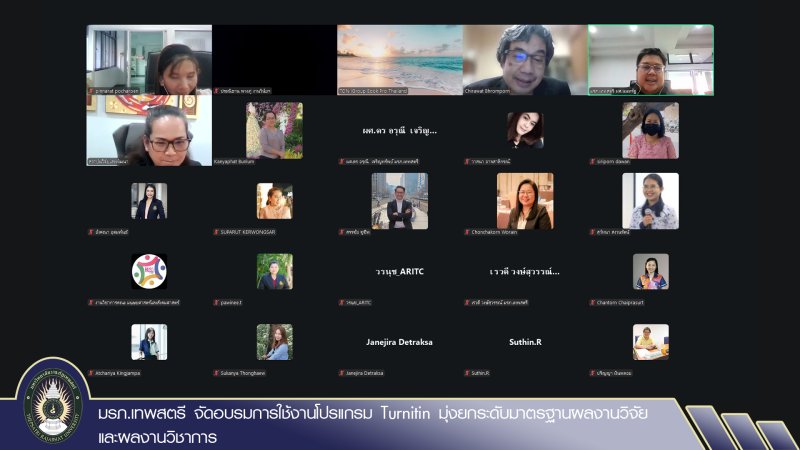This screenshot has height=450, width=800.
Task: Click the large 'Suthin.R' name text
Action: pyautogui.click(x=525, y=342)
